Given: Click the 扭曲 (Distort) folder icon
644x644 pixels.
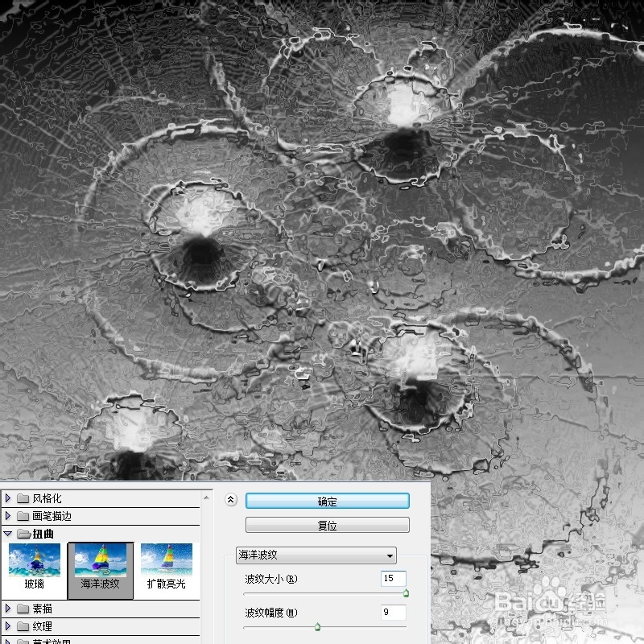Looking at the screenshot, I should [x=24, y=531].
